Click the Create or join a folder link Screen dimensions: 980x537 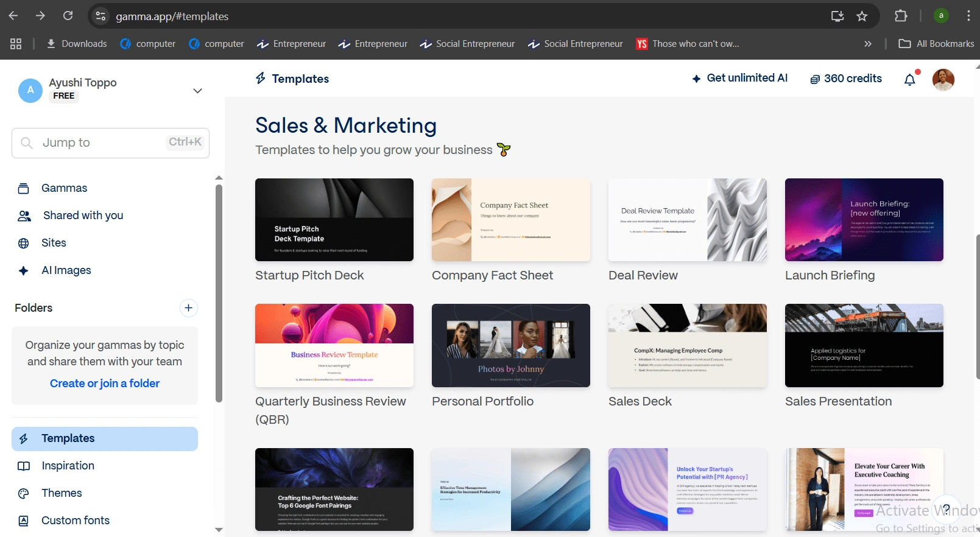[x=105, y=384]
